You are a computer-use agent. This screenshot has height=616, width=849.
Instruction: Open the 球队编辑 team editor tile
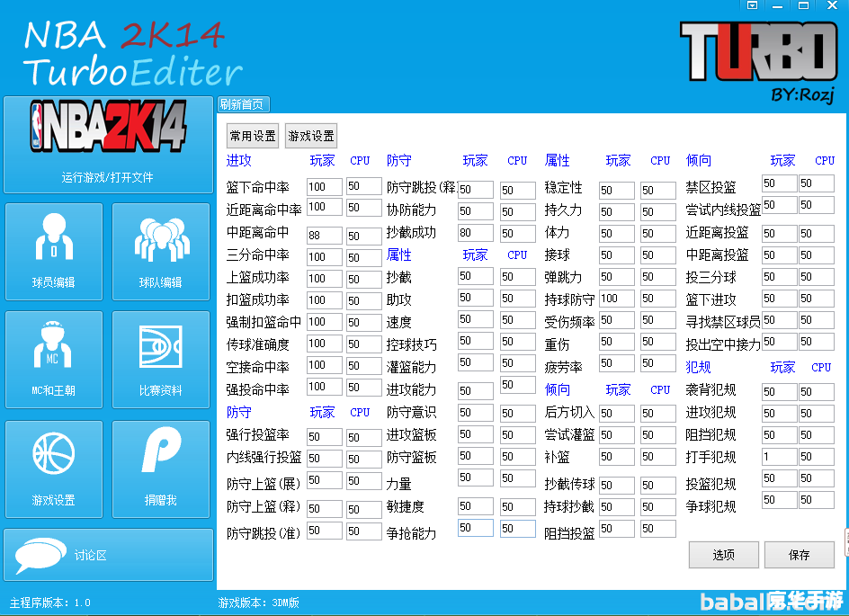[x=161, y=252]
